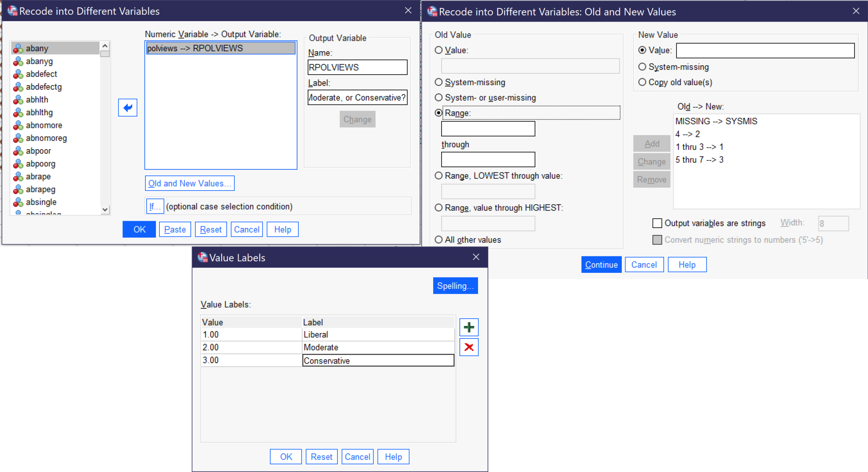Select the 1 thru 3 --> 1 recode entry
Screen dimensions: 868x472
(x=699, y=147)
